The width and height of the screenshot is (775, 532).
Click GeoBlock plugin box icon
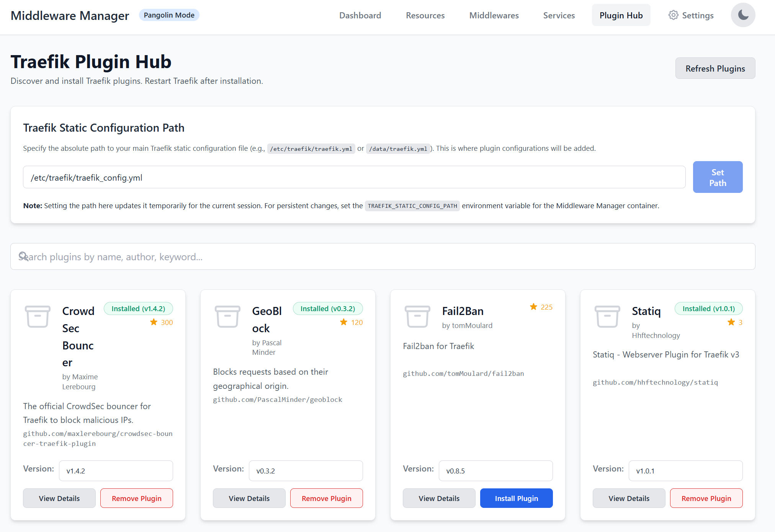[x=227, y=316]
